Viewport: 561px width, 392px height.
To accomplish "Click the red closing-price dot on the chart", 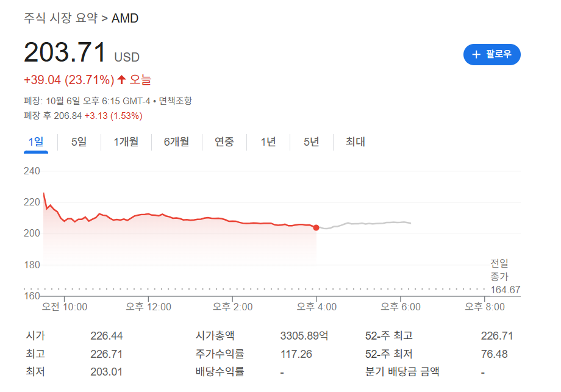I will coord(316,227).
